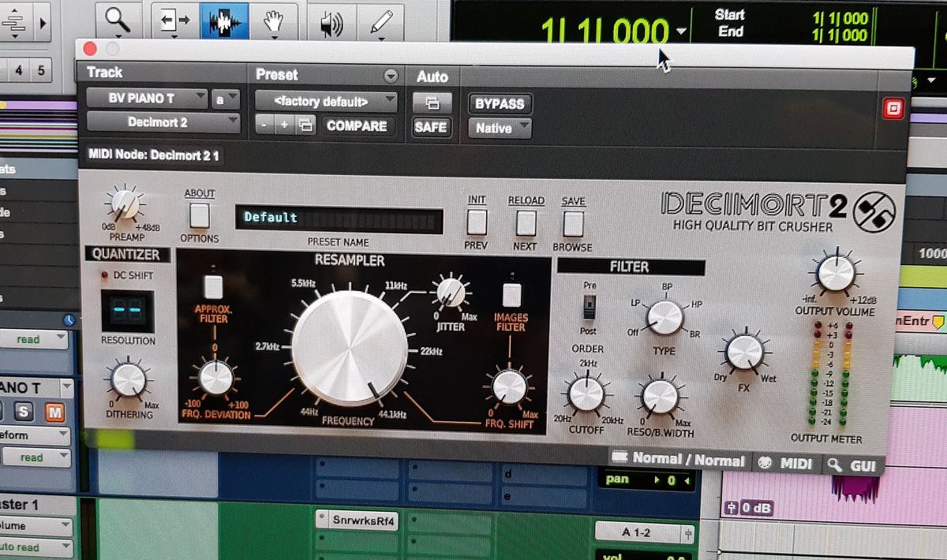Open the counter display dropdown arrow
Image resolution: width=947 pixels, height=560 pixels.
[x=681, y=32]
